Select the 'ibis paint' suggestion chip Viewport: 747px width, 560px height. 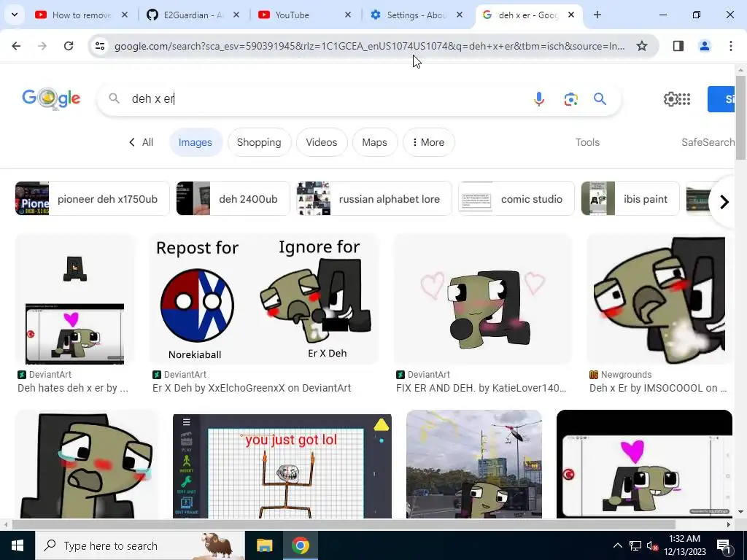630,198
